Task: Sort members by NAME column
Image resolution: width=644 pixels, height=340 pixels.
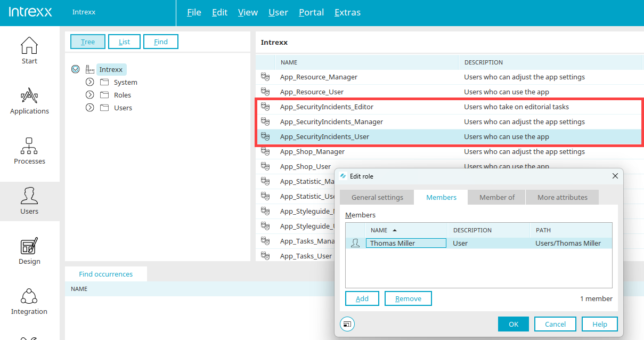Action: [405, 230]
